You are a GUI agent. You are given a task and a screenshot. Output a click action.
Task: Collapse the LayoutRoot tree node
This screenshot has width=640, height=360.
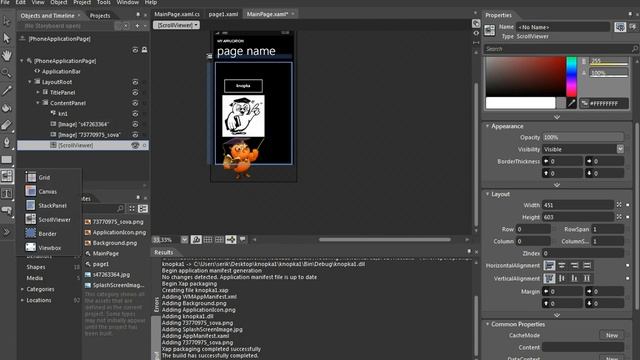click(x=30, y=82)
